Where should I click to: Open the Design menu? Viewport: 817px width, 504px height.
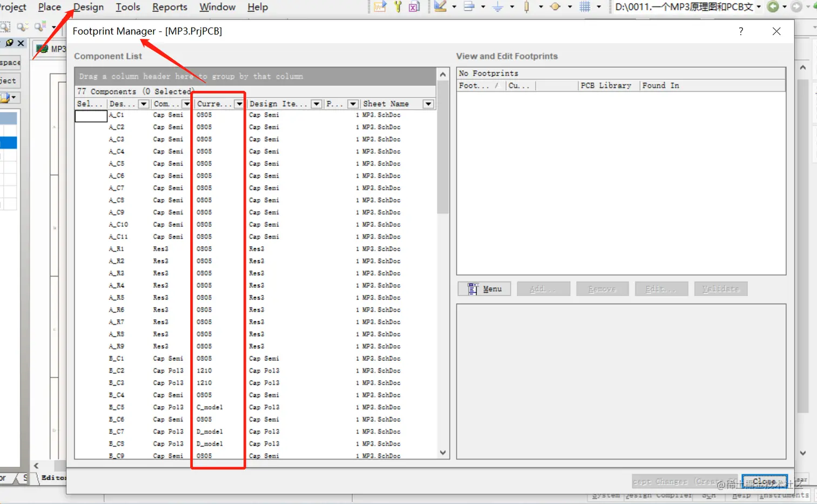coord(89,7)
